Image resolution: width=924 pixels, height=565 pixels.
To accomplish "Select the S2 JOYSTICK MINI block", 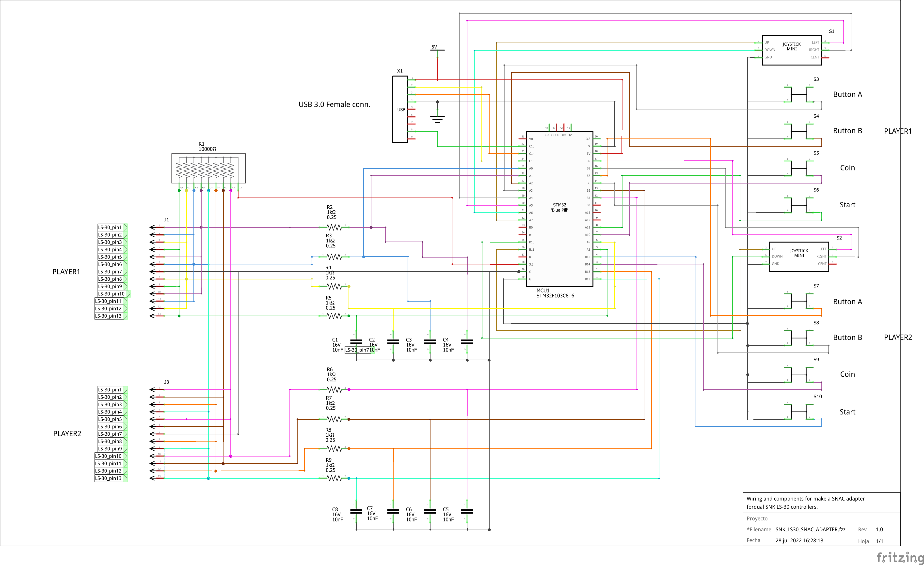I will [x=799, y=257].
